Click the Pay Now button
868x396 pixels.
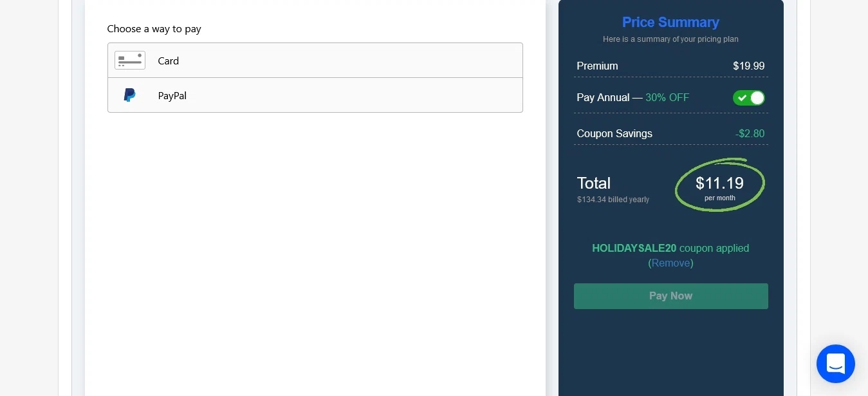pos(671,296)
